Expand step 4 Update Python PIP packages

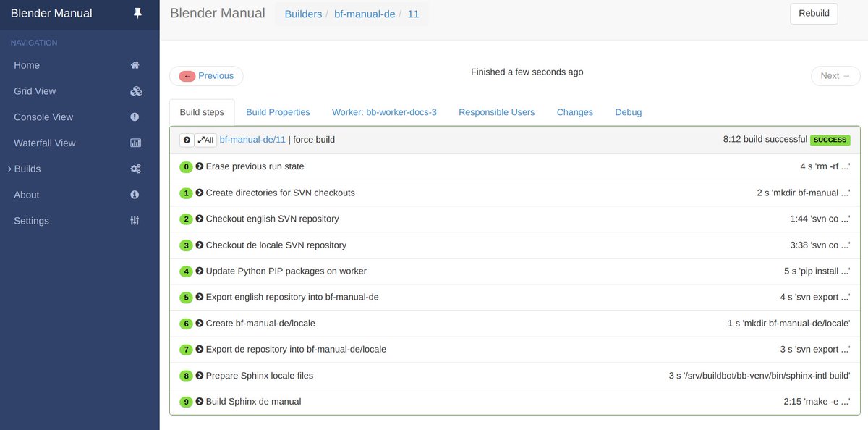click(x=200, y=271)
